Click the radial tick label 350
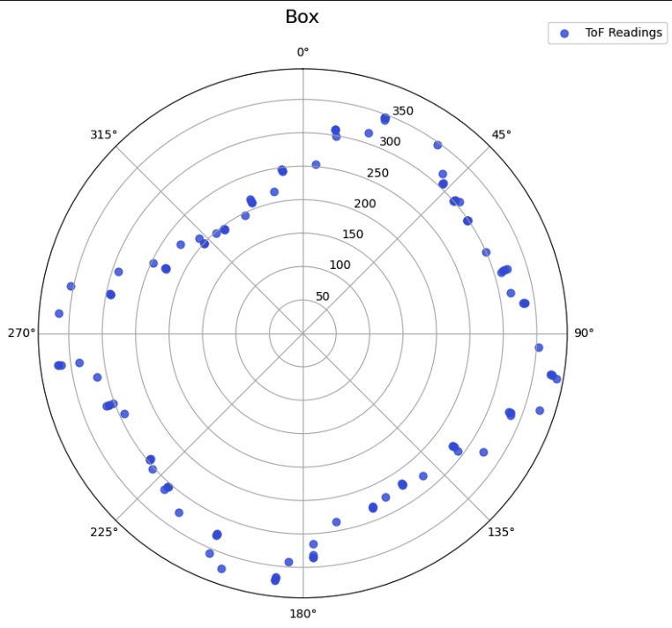Viewport: 672px width, 628px height. [403, 111]
